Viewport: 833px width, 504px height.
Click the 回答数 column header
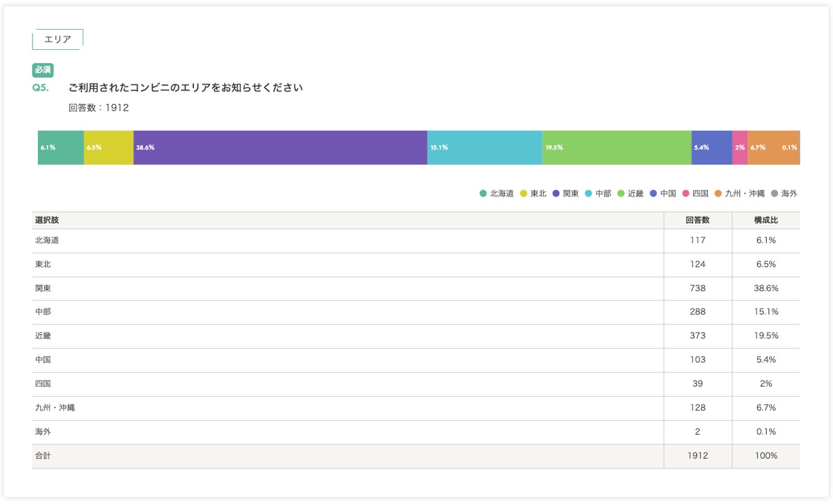(697, 220)
